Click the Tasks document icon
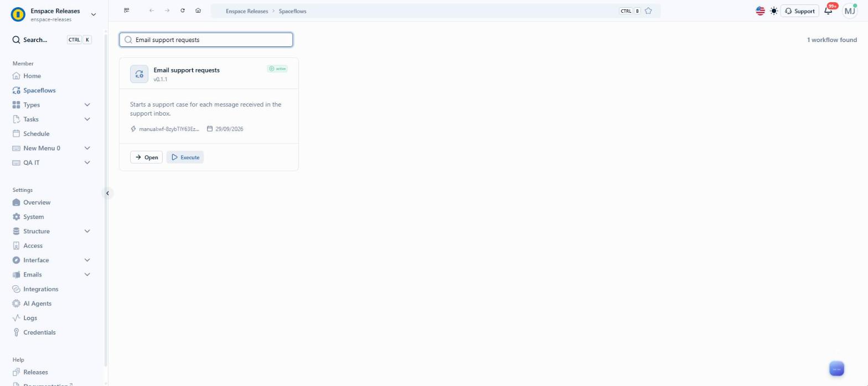Viewport: 868px width, 386px height. (x=16, y=119)
